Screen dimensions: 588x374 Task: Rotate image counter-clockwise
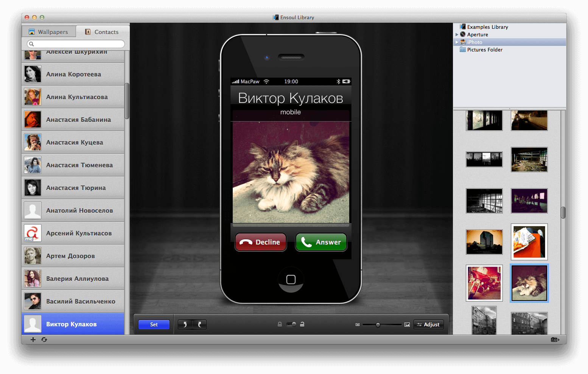(x=185, y=324)
